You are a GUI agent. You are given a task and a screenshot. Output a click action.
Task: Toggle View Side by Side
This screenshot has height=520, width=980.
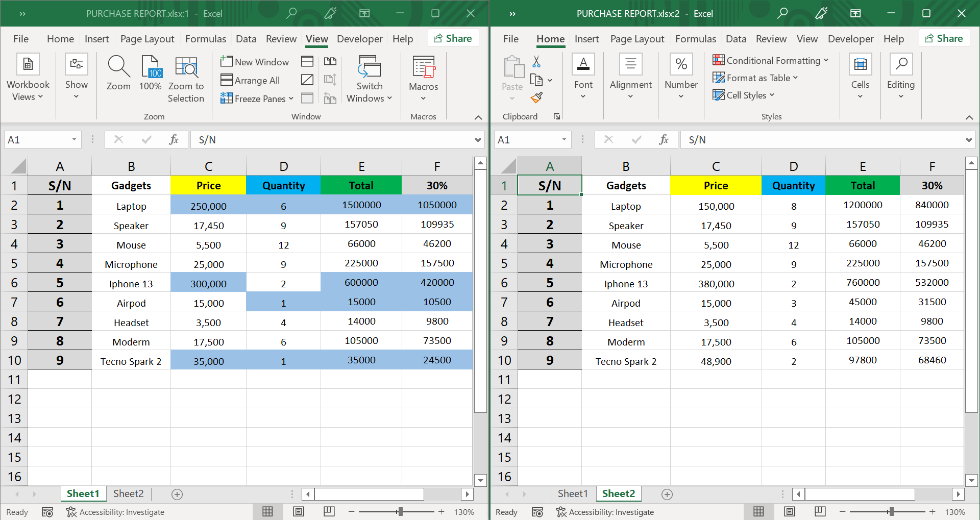[x=331, y=61]
